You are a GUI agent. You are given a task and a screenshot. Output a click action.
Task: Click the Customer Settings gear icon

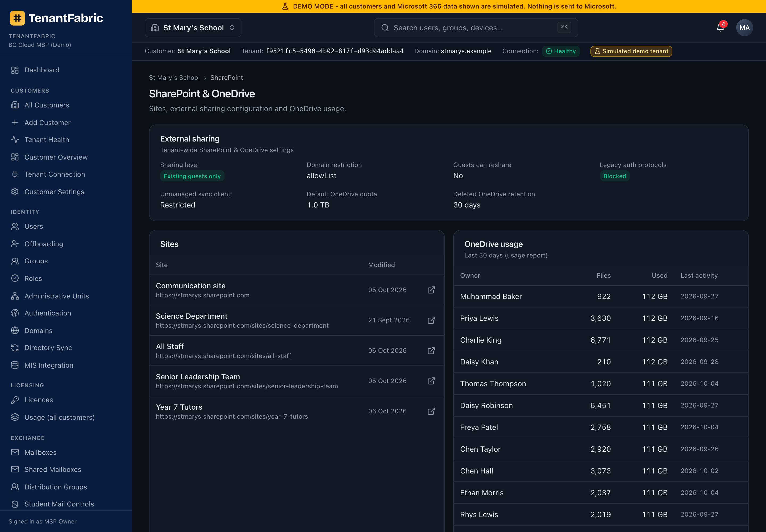coord(15,192)
